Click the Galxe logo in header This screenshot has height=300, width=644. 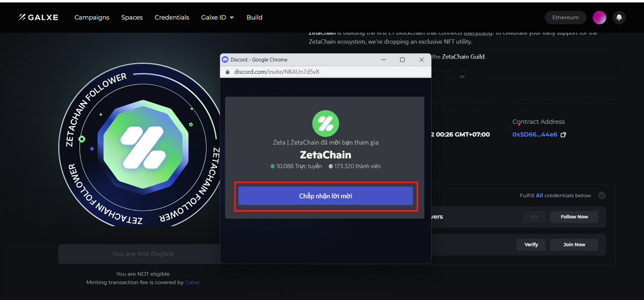pyautogui.click(x=38, y=17)
